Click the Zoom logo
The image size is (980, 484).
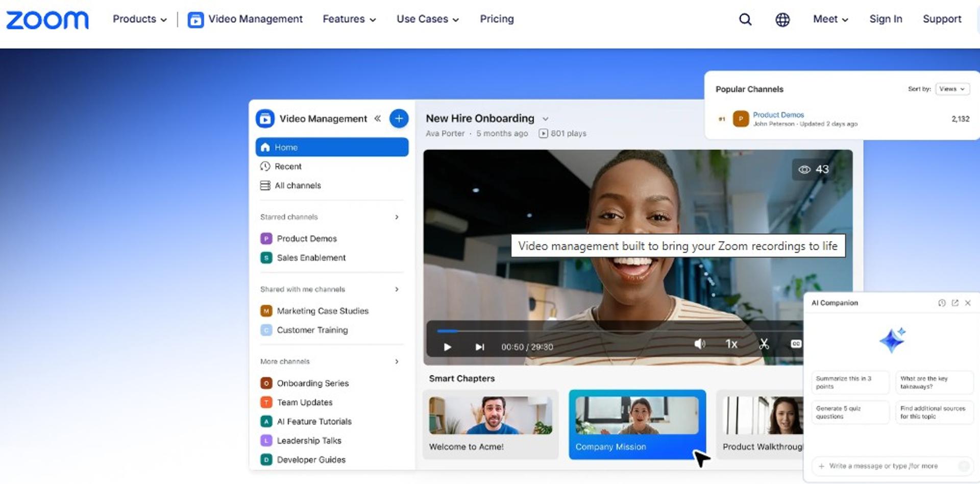(x=47, y=20)
